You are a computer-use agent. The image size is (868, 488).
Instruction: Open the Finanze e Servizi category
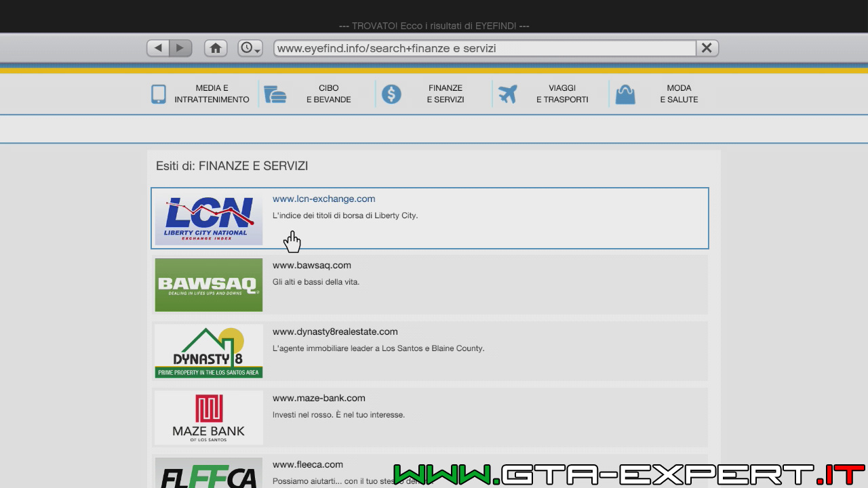(x=446, y=94)
